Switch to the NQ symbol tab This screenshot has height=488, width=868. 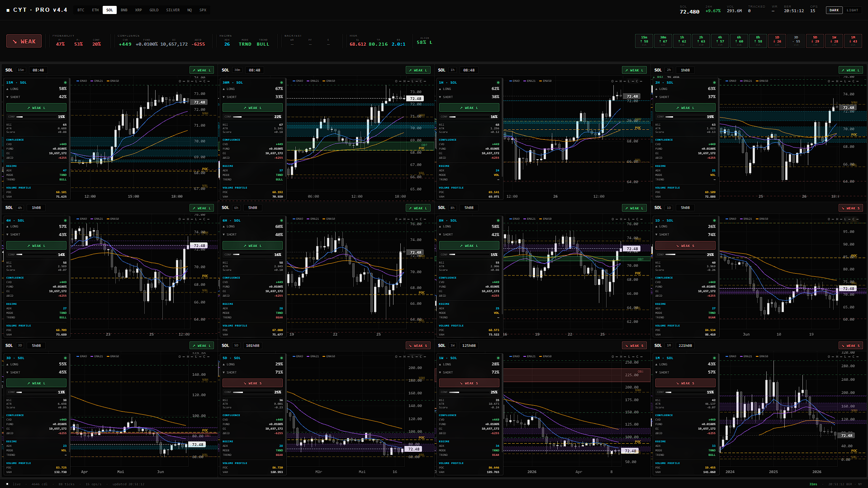pos(190,10)
